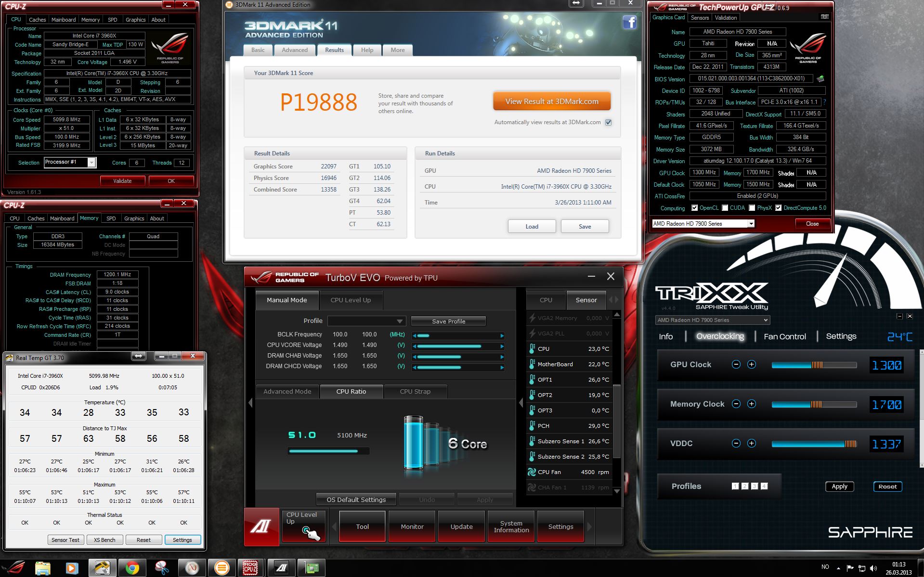Viewport: 924px width, 577px height.
Task: Open the AMD Radeon HD 7900 dropdown in TRIXX
Action: (713, 320)
